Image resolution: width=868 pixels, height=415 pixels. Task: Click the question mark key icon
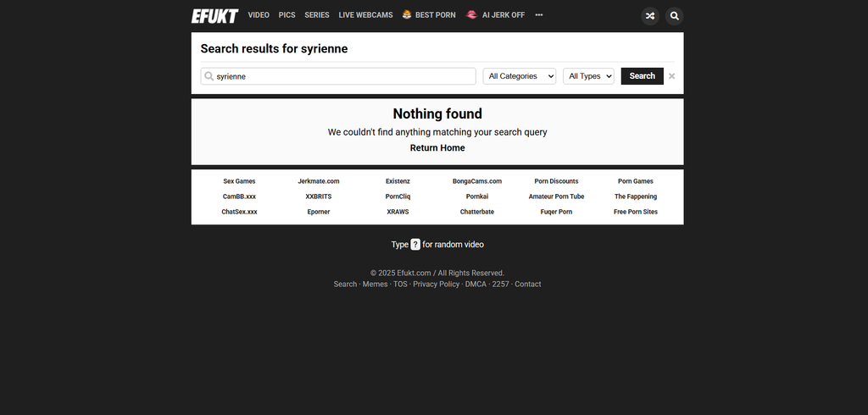(x=415, y=244)
